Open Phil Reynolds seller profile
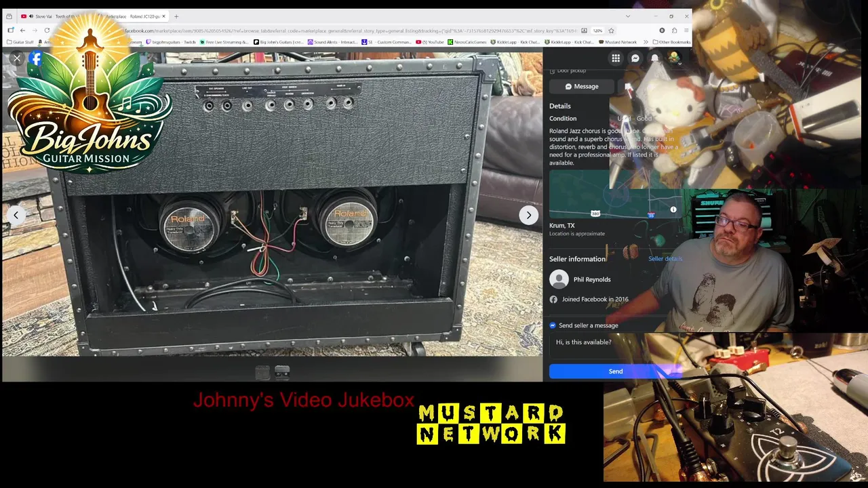This screenshot has width=868, height=488. pos(592,279)
